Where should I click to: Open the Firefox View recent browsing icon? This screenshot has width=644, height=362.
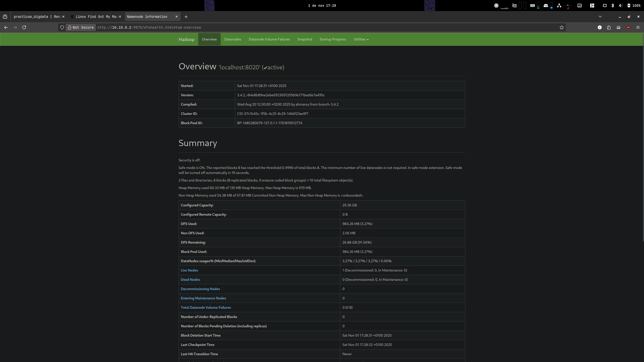coord(5,17)
